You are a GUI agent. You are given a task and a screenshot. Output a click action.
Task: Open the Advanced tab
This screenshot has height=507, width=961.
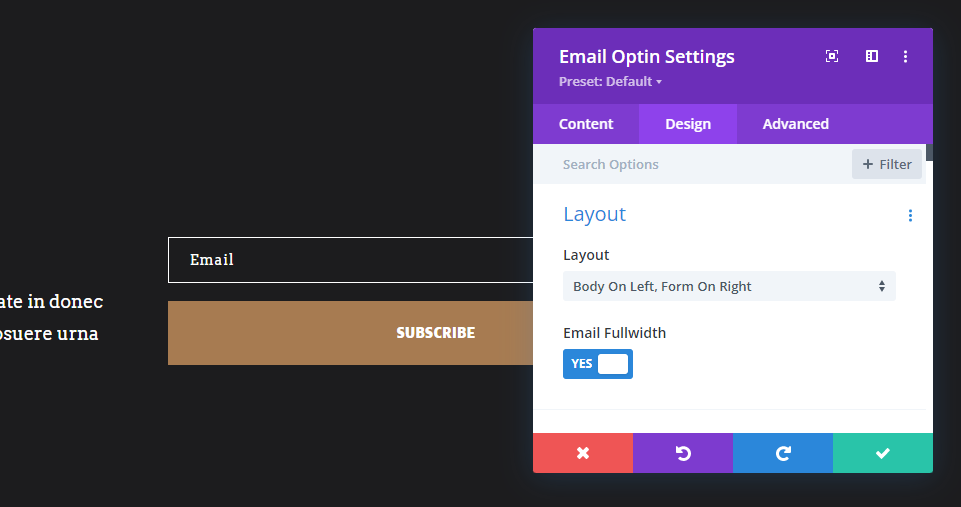(x=796, y=124)
